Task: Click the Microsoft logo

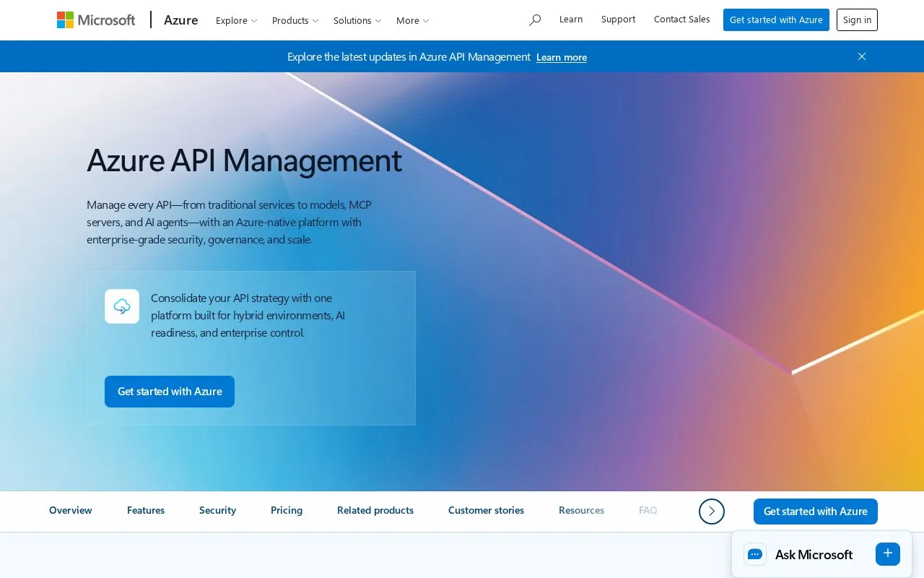Action: 96,20
